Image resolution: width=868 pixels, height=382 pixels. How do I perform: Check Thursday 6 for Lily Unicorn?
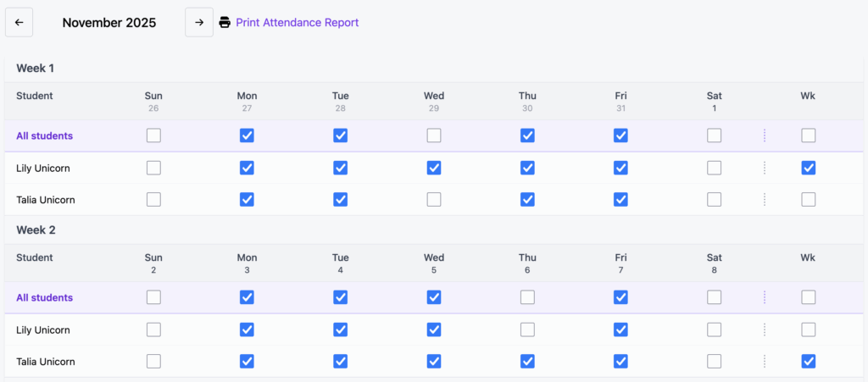click(x=527, y=329)
